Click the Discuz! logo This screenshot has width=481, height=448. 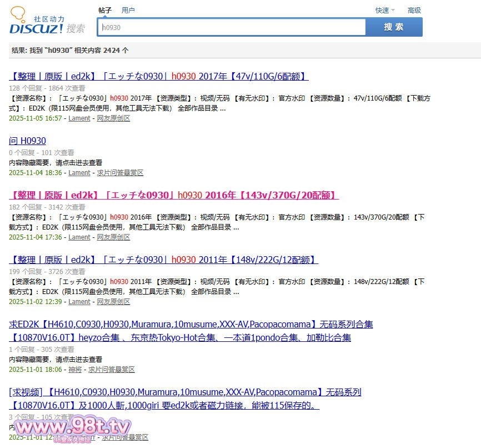coord(47,22)
